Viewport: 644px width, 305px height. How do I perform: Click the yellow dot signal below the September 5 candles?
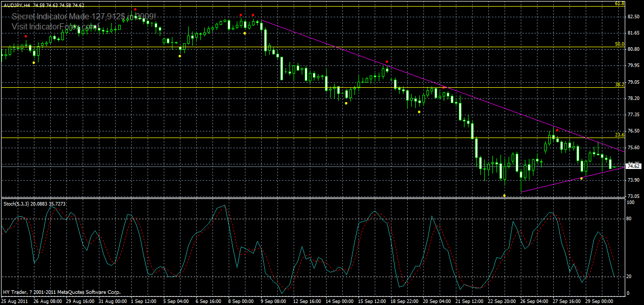click(180, 56)
